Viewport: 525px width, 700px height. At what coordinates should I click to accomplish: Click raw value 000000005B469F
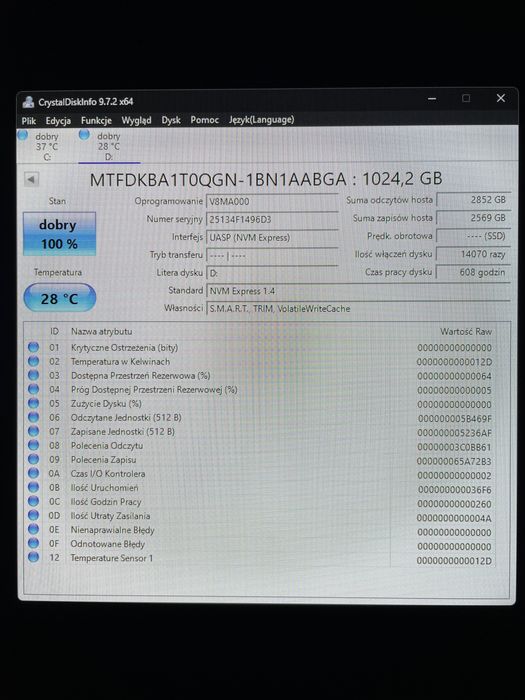click(x=454, y=419)
